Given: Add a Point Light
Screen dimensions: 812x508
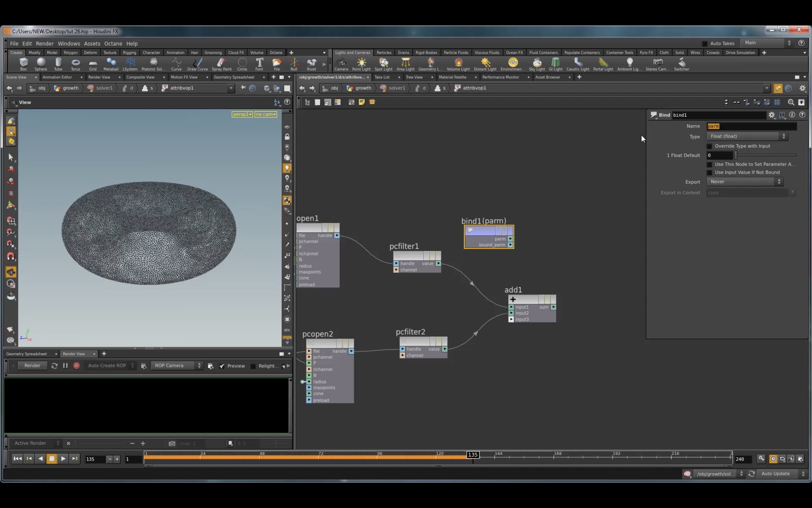Looking at the screenshot, I should pos(361,64).
